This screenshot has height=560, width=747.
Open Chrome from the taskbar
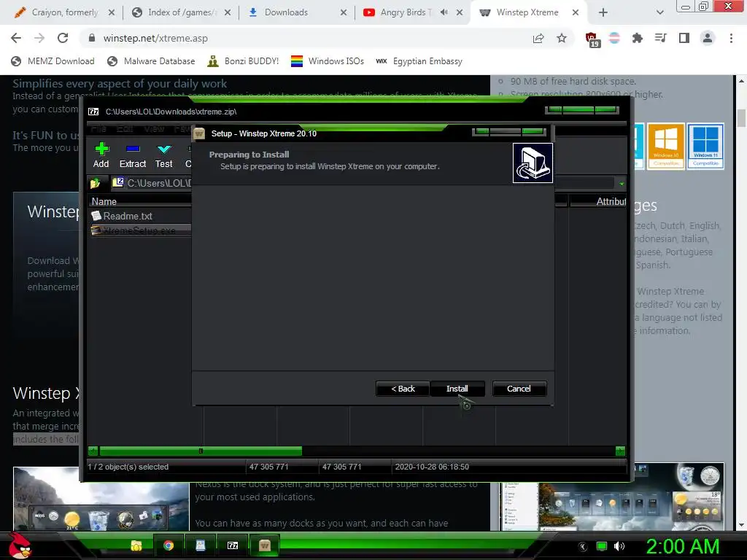pos(169,545)
